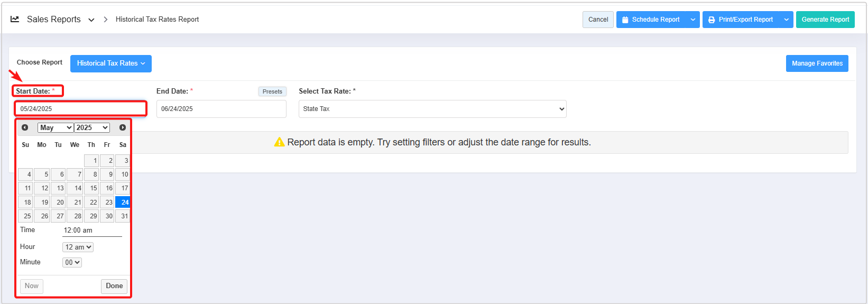Click the previous month arrow icon
The image size is (868, 304).
(x=25, y=127)
